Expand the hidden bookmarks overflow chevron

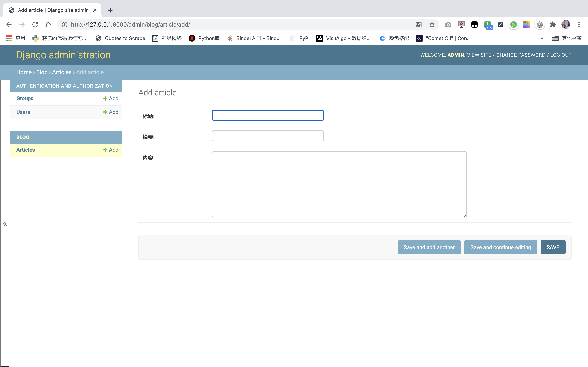click(x=542, y=38)
